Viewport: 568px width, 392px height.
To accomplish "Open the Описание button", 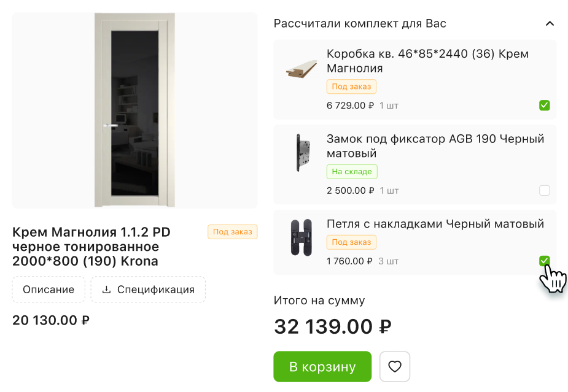I will 49,290.
